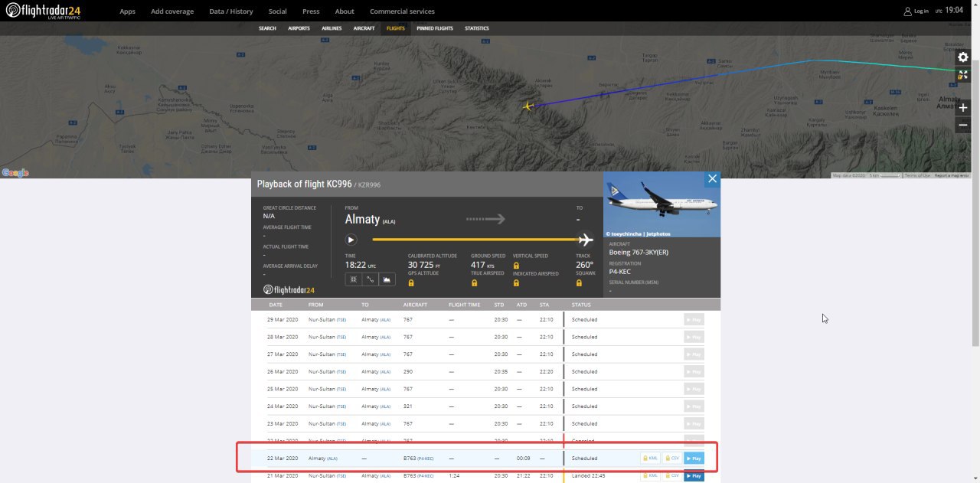Start playback with the round play button
The image size is (980, 483).
[351, 240]
